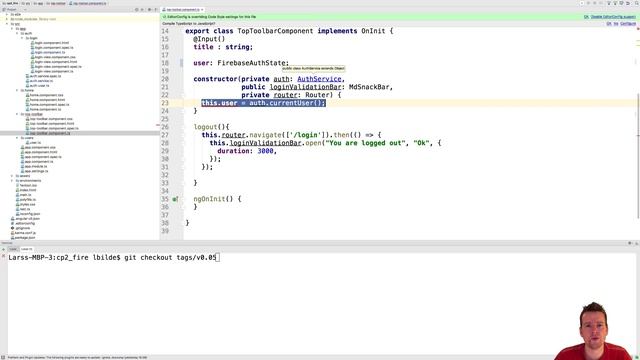Open package.json in the project tree

[24, 238]
